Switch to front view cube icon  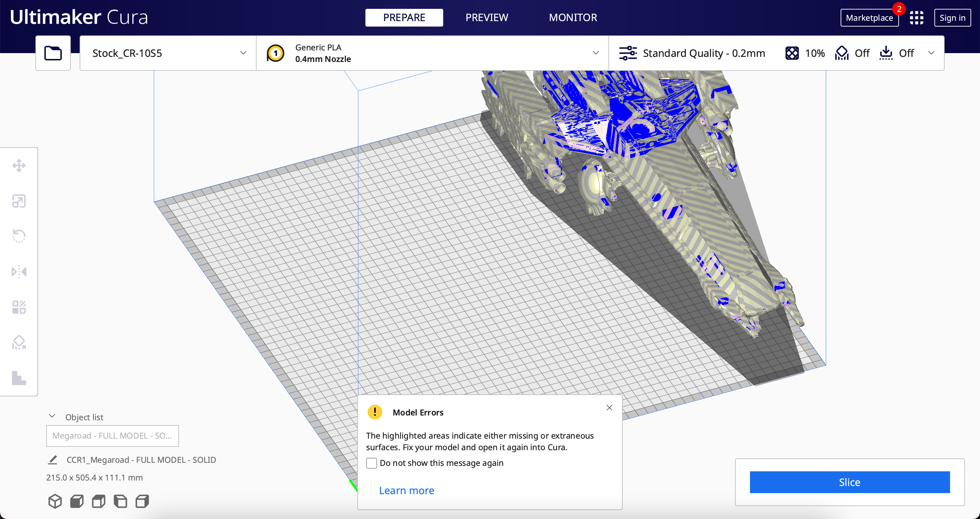click(x=77, y=501)
